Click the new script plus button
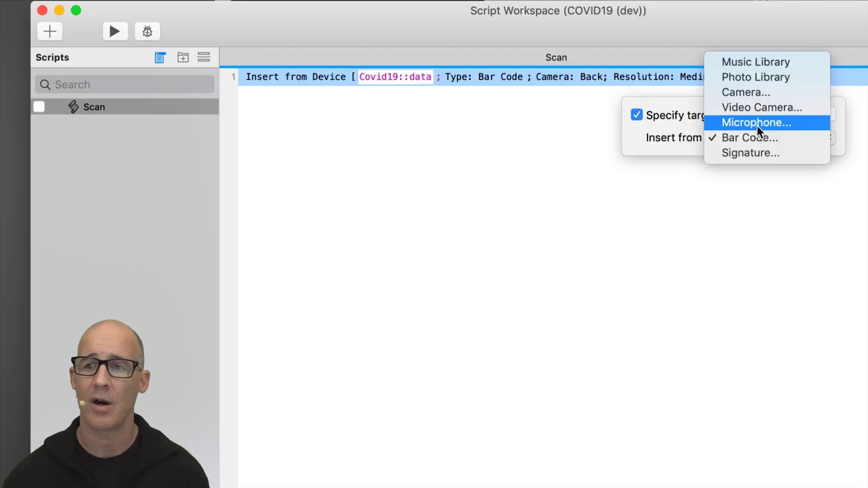868x488 pixels. 50,31
